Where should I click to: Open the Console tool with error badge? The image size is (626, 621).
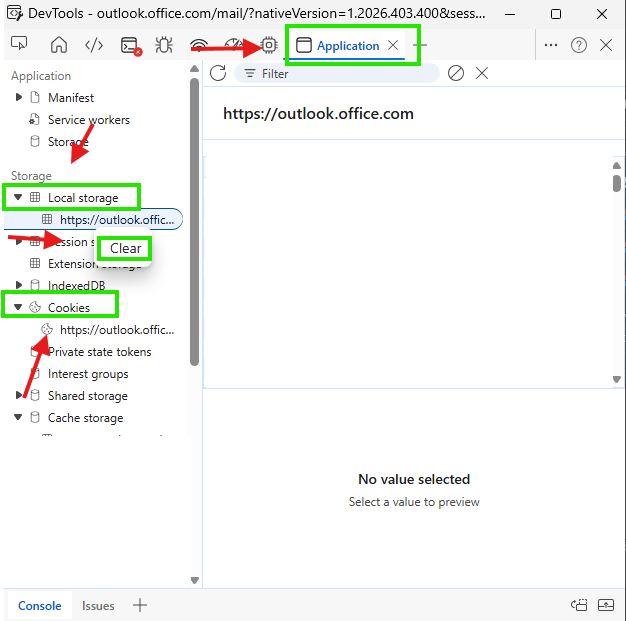coord(131,46)
